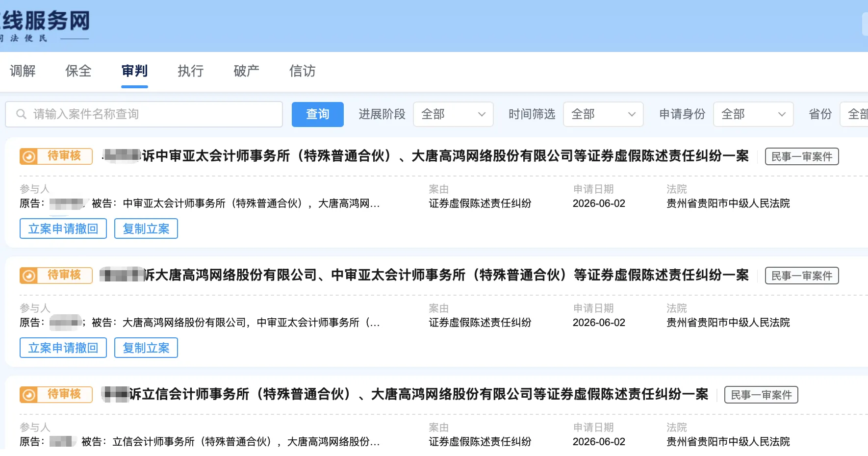The image size is (868, 456).
Task: Open the 申请身份 dropdown
Action: coord(753,114)
